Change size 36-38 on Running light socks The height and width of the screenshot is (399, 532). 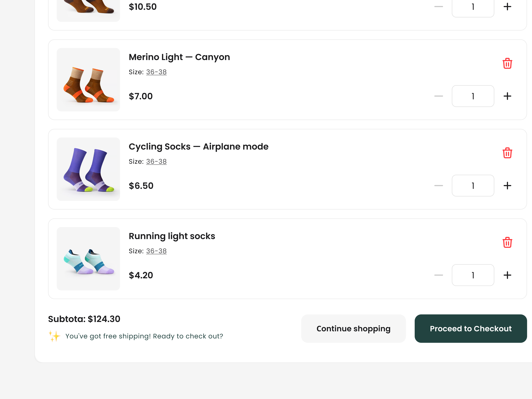point(156,251)
